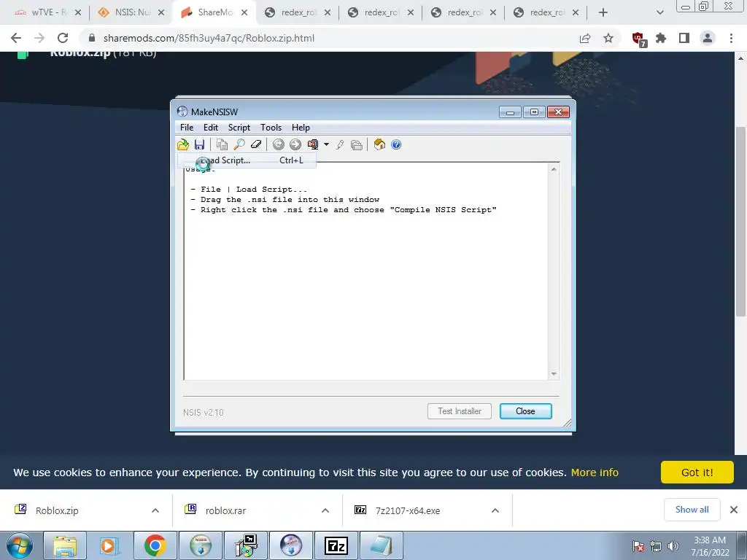Screen dimensions: 747x560
Task: Open the File menu in MakeNSISW
Action: (x=187, y=127)
